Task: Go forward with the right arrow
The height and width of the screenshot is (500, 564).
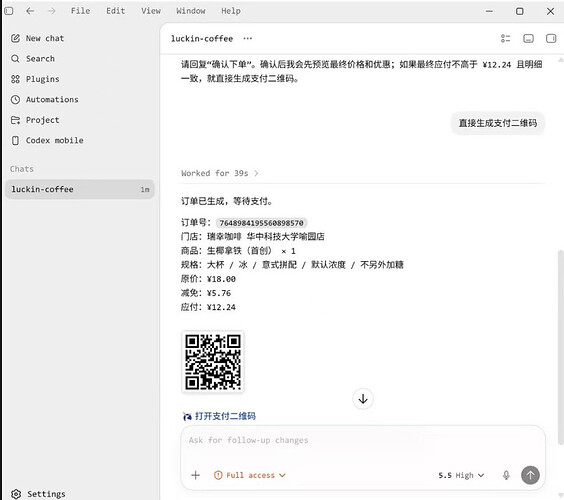Action: 52,11
